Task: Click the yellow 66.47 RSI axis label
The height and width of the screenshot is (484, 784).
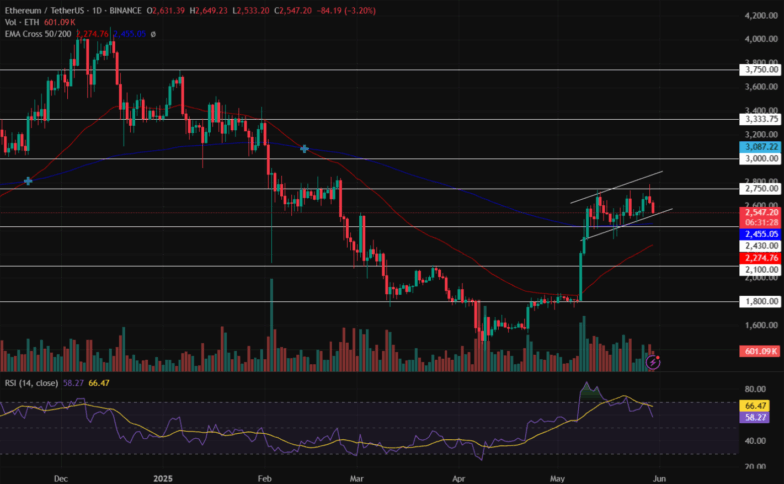Action: click(x=754, y=406)
